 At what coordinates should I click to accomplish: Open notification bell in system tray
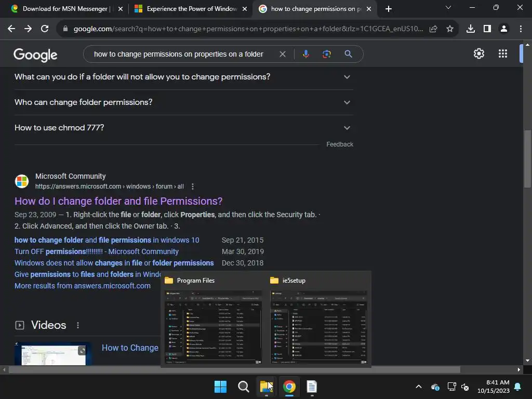(x=518, y=387)
